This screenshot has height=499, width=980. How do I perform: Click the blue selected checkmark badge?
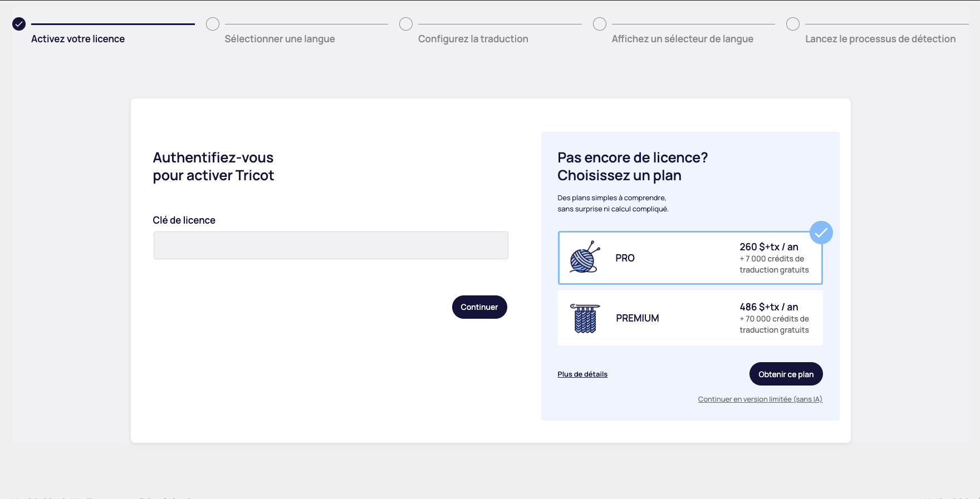[821, 233]
